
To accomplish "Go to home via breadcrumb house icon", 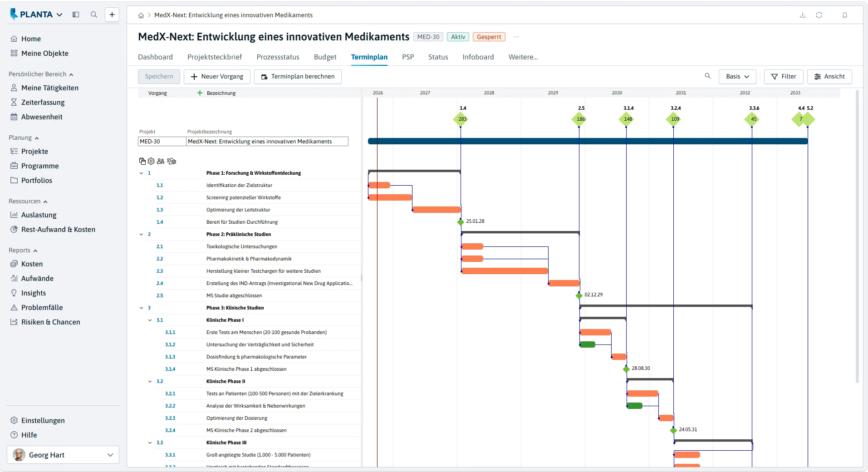I will click(x=141, y=15).
